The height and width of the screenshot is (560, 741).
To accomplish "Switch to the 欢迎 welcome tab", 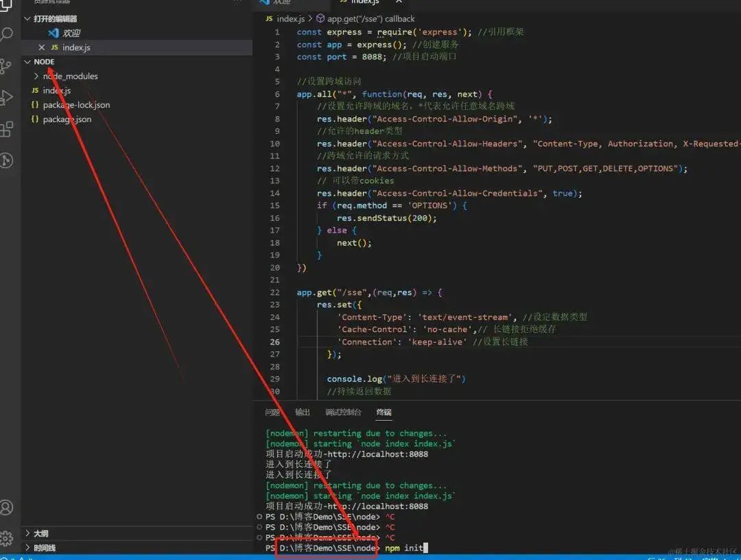I will pyautogui.click(x=71, y=33).
